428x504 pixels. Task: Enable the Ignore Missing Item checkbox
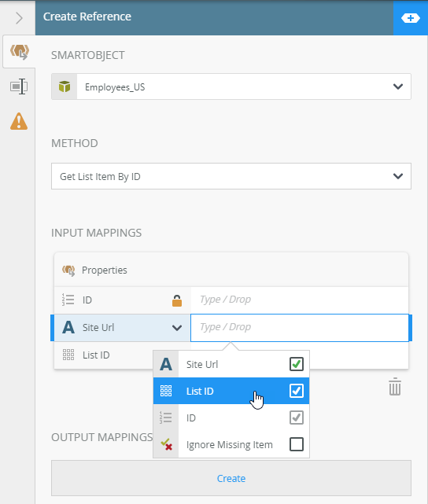296,444
